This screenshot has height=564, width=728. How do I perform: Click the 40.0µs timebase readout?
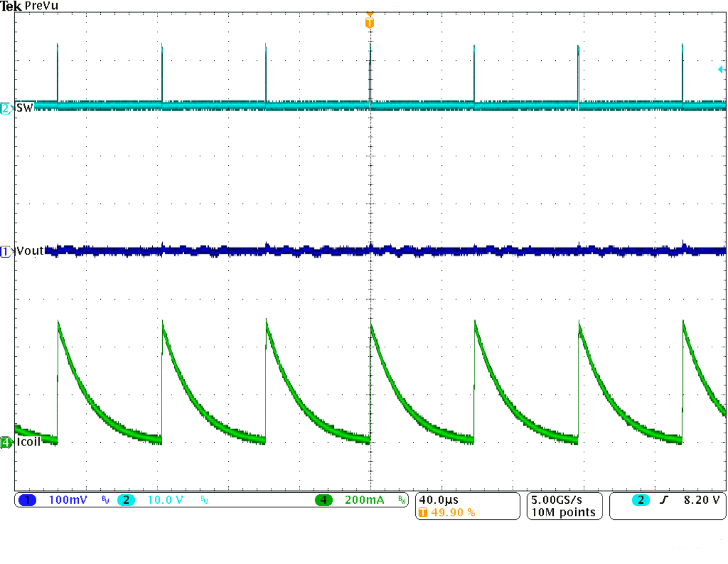click(439, 500)
